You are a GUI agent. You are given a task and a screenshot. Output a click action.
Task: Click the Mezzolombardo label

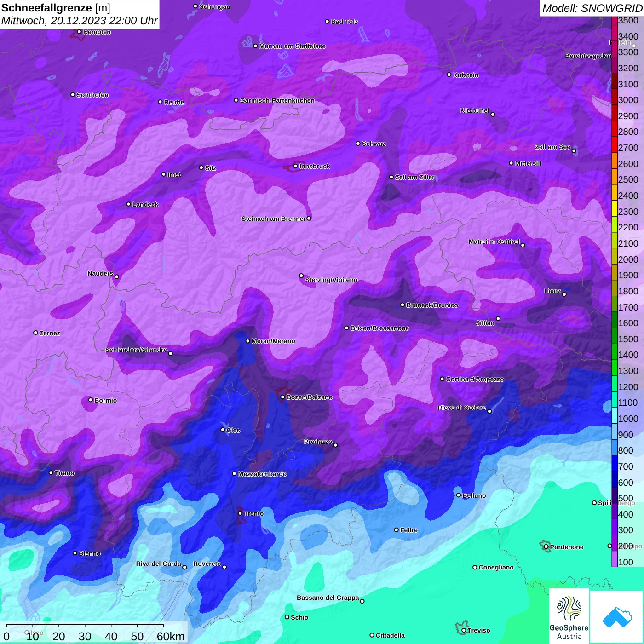(x=262, y=474)
